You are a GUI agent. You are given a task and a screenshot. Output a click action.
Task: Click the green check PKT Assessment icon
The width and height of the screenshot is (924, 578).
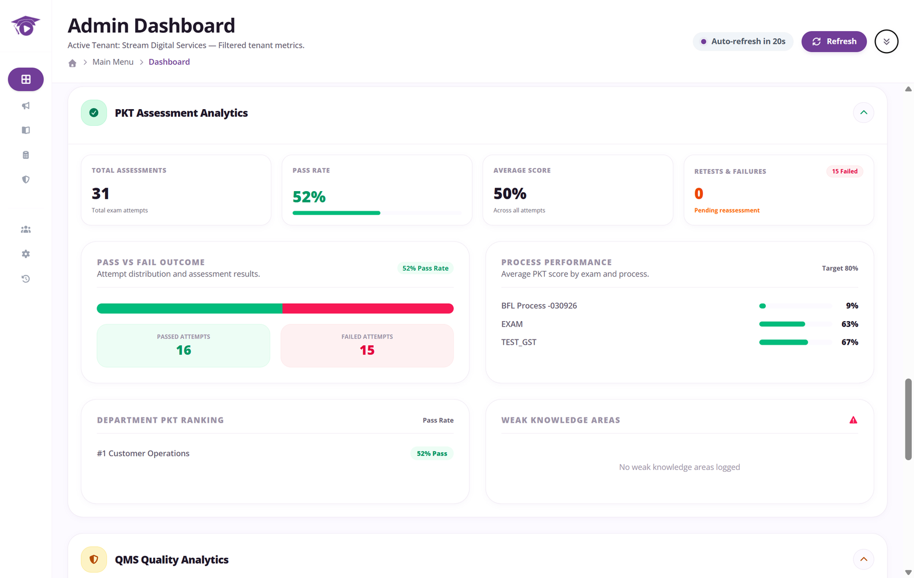point(94,113)
